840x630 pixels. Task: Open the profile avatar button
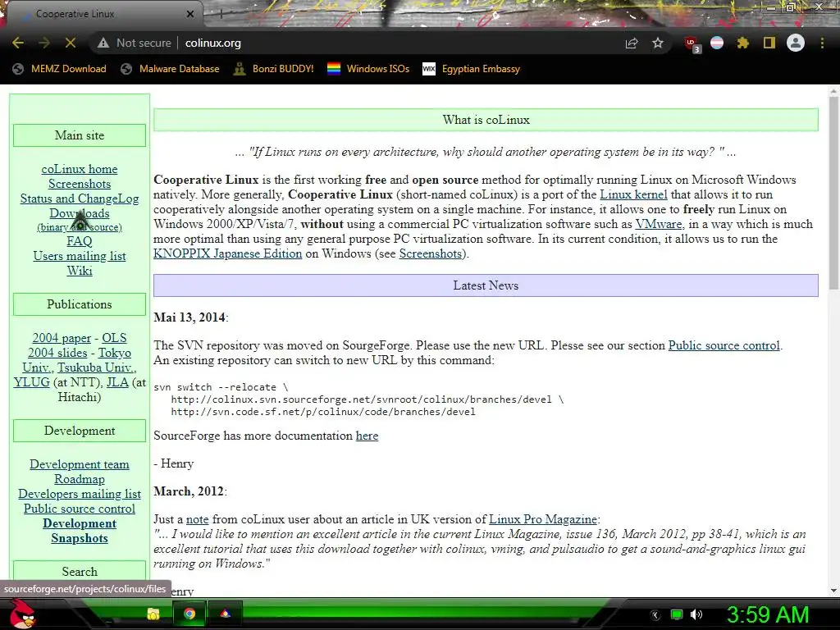coord(796,43)
